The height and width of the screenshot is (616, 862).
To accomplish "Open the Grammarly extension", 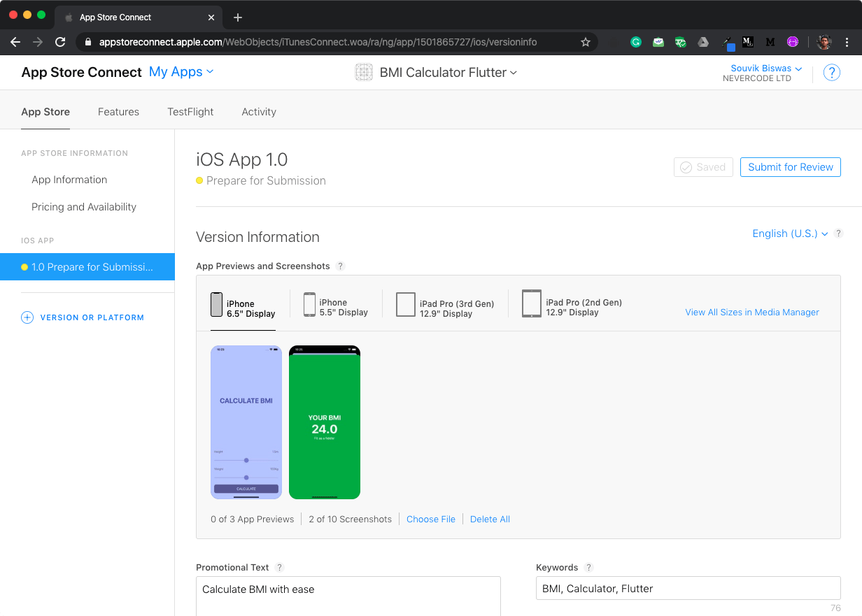I will (x=636, y=42).
